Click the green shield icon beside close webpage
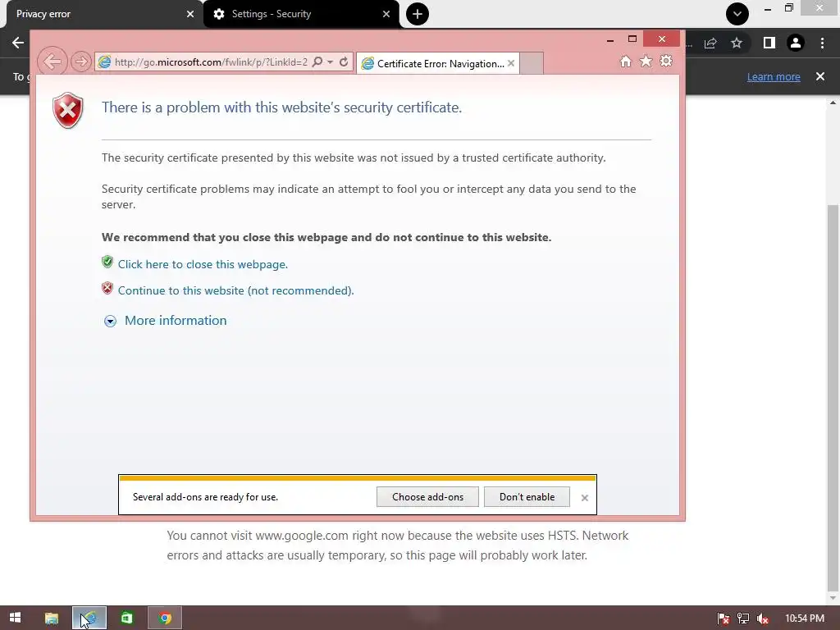This screenshot has height=630, width=840. click(x=107, y=262)
